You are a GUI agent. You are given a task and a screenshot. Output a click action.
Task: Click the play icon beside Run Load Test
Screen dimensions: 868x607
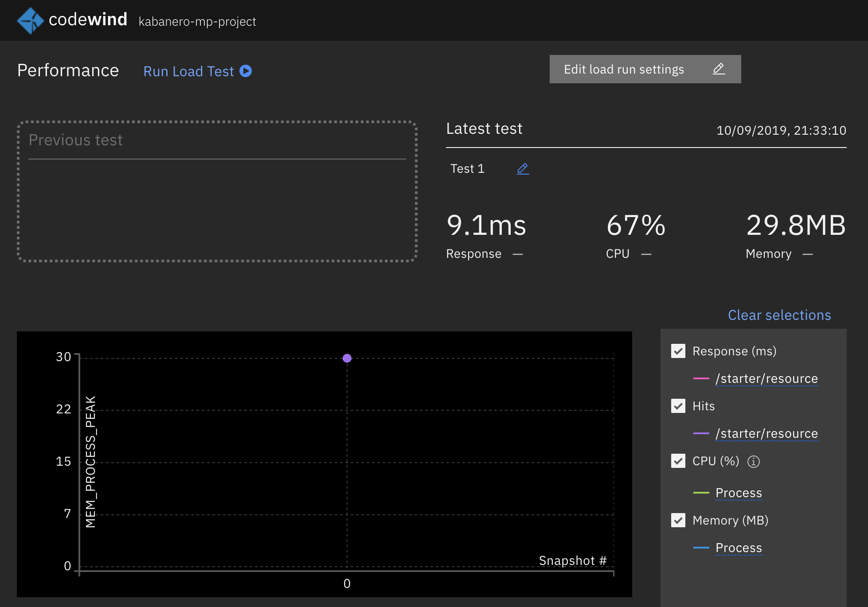pos(246,71)
